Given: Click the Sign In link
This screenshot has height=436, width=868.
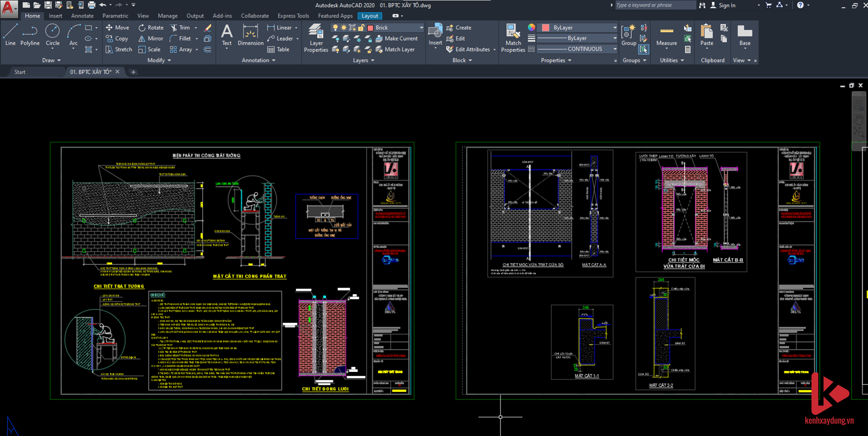Looking at the screenshot, I should pos(727,5).
